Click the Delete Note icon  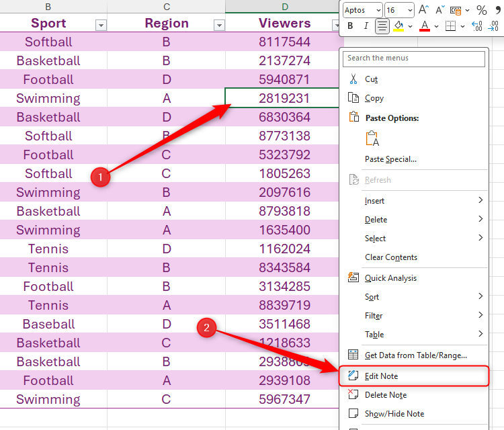[x=353, y=395]
